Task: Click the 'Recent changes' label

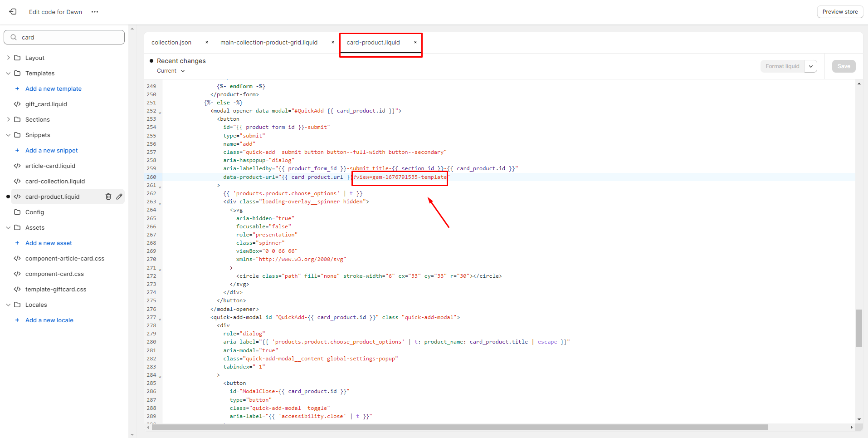Action: (x=181, y=61)
